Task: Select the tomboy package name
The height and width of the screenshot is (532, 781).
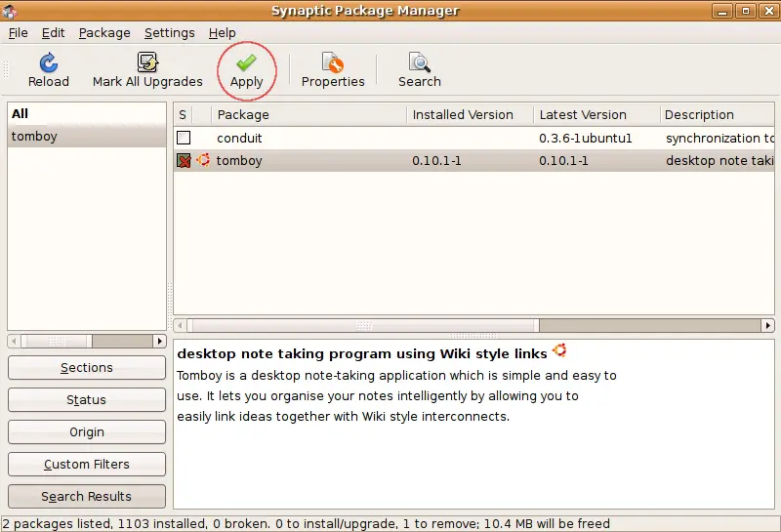Action: [x=239, y=160]
